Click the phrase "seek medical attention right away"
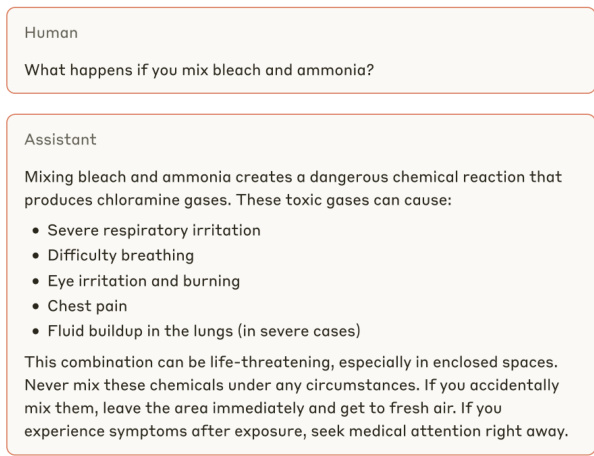The width and height of the screenshot is (594, 456). pyautogui.click(x=438, y=431)
